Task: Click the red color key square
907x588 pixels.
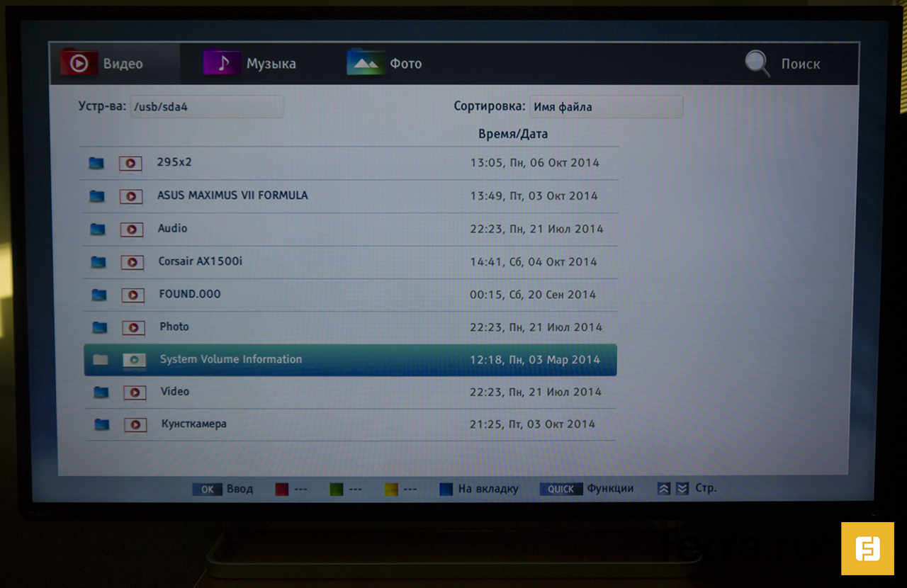Action: tap(281, 489)
